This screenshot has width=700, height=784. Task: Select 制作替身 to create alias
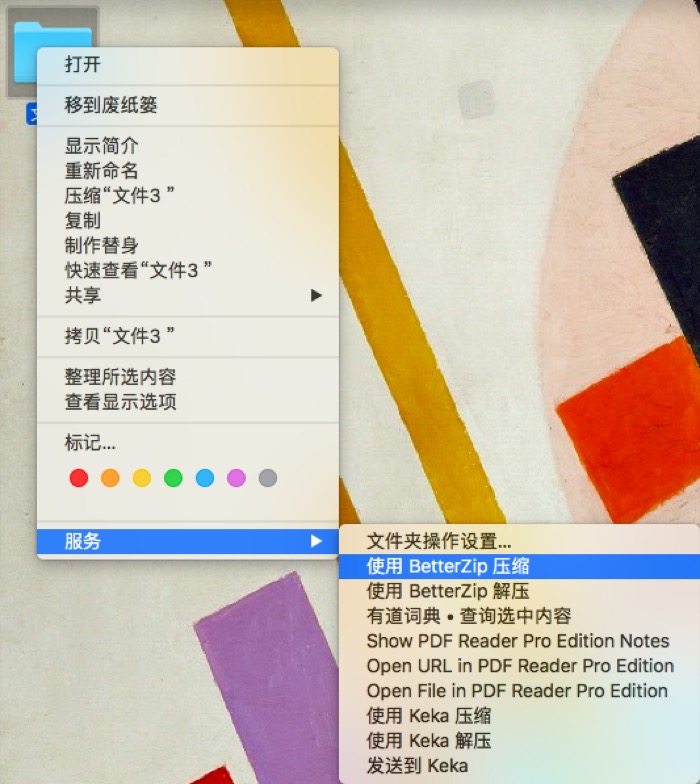tap(101, 246)
